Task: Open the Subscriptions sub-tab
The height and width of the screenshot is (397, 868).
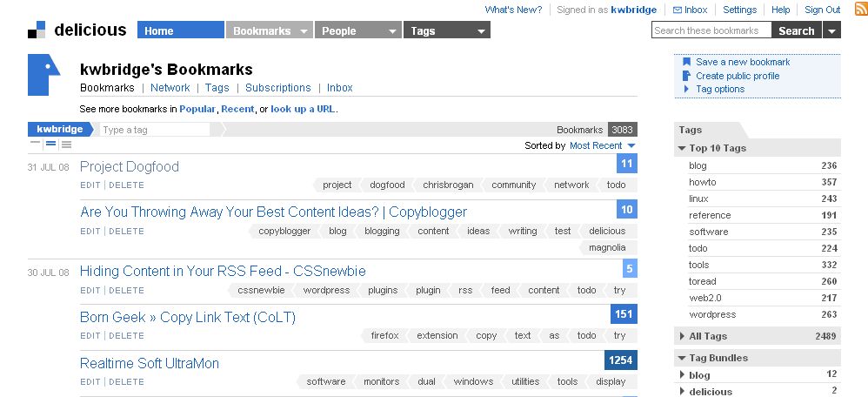Action: pyautogui.click(x=278, y=88)
